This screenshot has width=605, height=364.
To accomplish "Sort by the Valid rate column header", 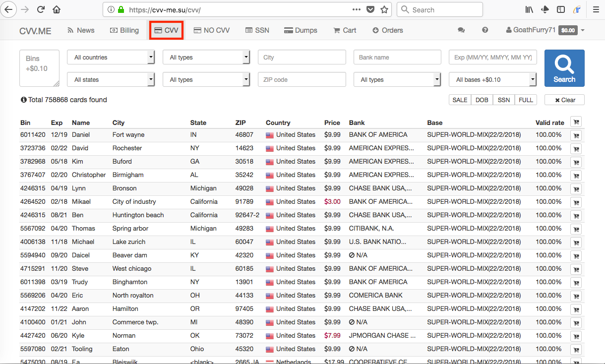I will (x=550, y=122).
